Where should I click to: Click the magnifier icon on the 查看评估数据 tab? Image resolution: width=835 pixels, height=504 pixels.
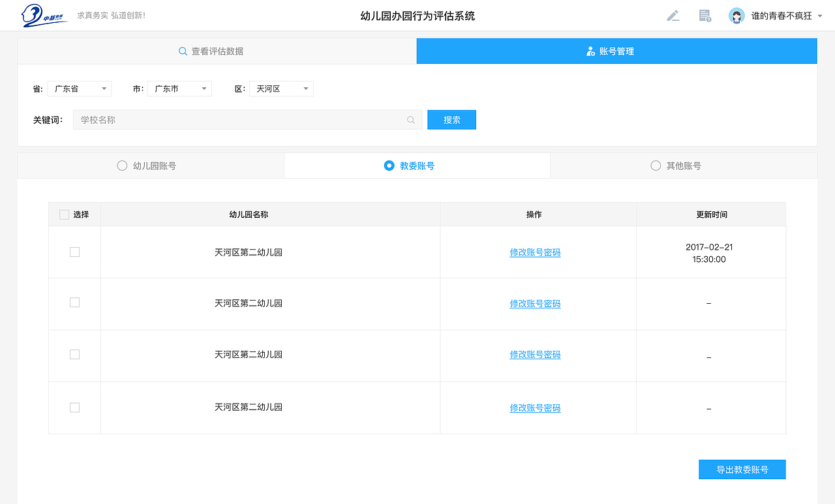coord(183,50)
